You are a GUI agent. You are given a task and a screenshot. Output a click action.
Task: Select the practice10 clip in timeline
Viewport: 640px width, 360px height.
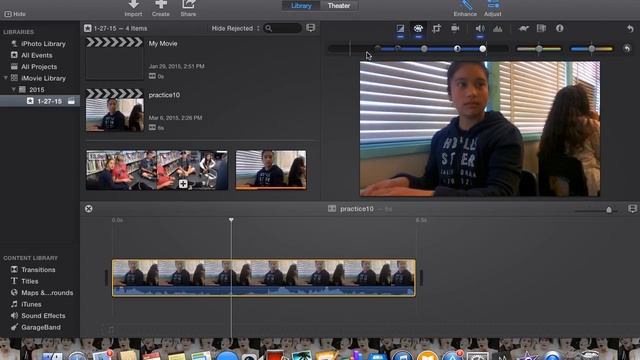264,278
